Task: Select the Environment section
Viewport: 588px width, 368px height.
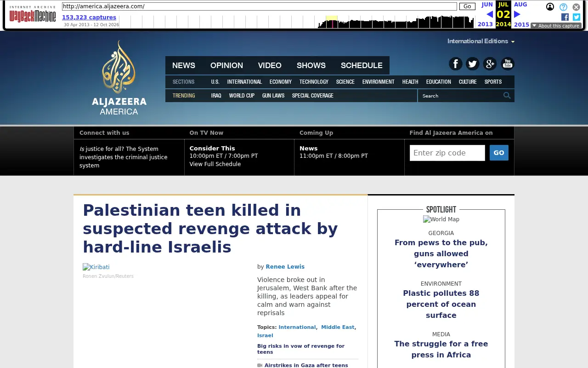Action: 378,82
